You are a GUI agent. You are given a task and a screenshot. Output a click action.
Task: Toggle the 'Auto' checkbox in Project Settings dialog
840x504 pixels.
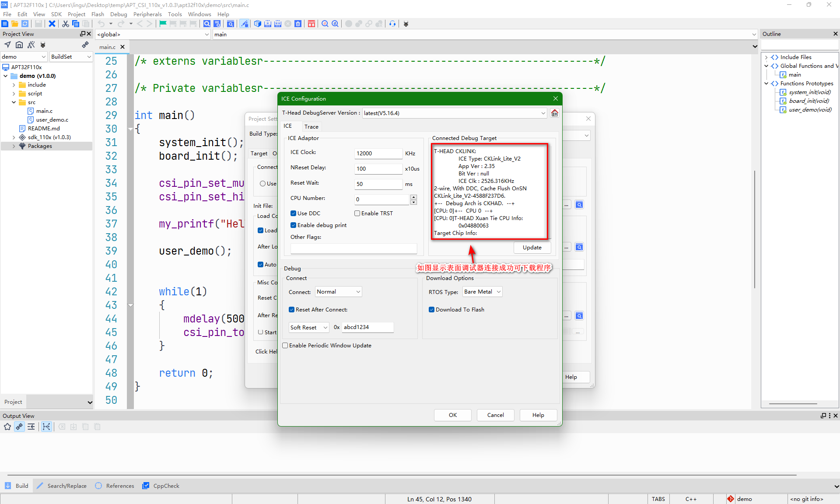[x=260, y=264]
